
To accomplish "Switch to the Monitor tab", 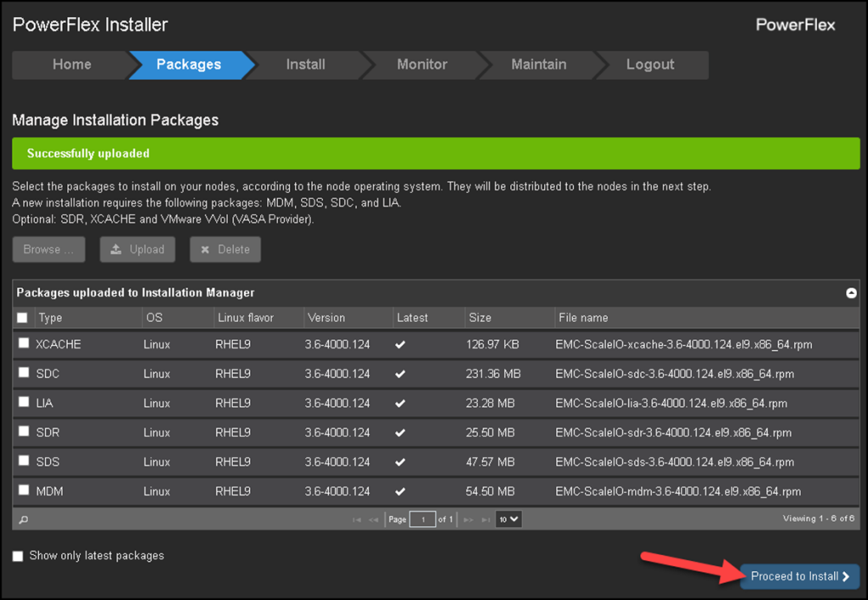I will (421, 64).
